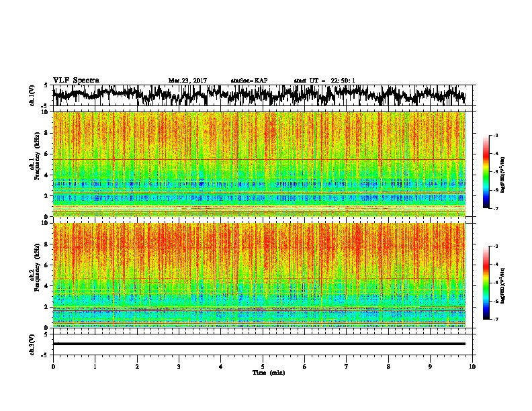Image resolution: width=532 pixels, height=411 pixels.
Task: Click the "7" tick on the time axis
Action: click(x=347, y=367)
